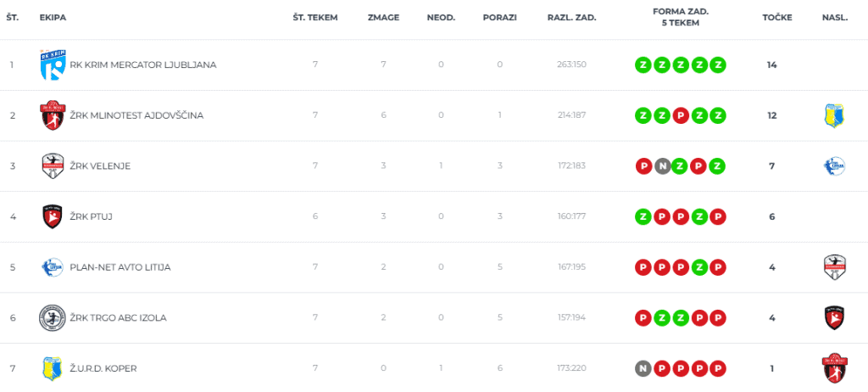Click next-opponent logo in Plan-Net Avto Litija row
This screenshot has width=868, height=392.
click(834, 267)
